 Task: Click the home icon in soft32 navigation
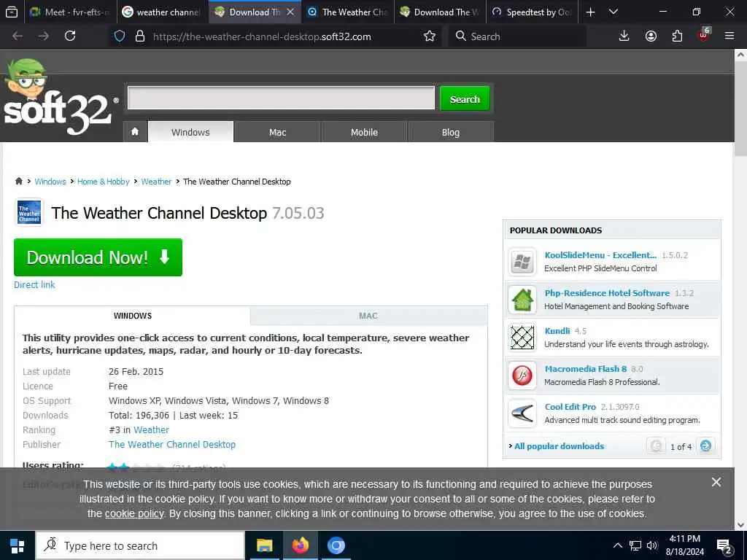(135, 132)
